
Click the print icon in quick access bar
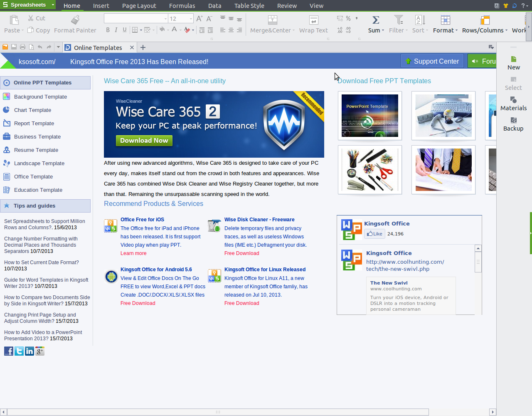(22, 47)
